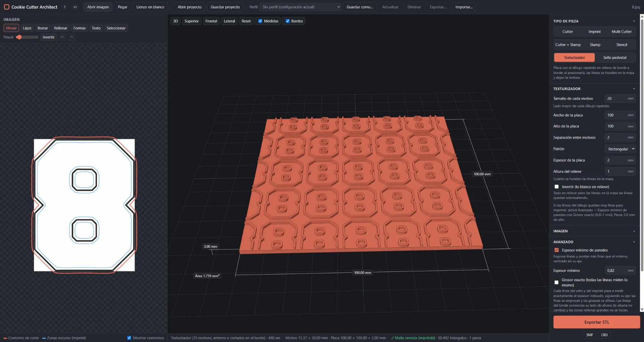Switch to the 3D view
This screenshot has width=644, height=342.
175,21
